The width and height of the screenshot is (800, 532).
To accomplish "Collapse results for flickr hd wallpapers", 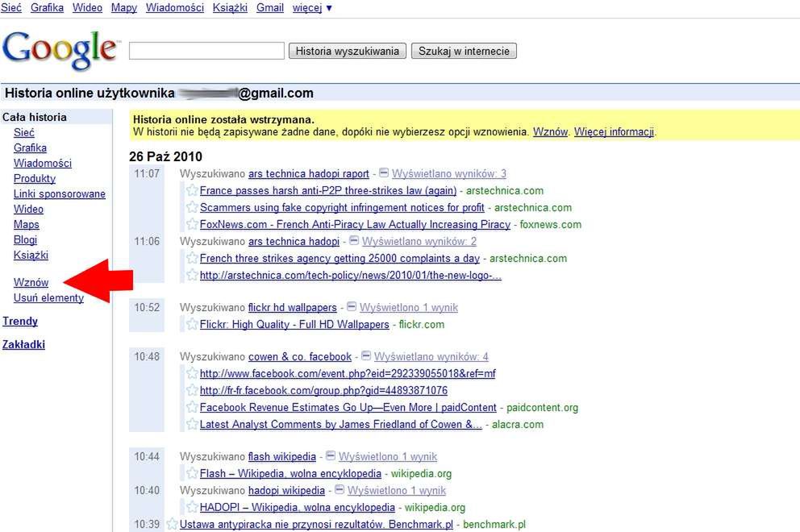I will [352, 307].
